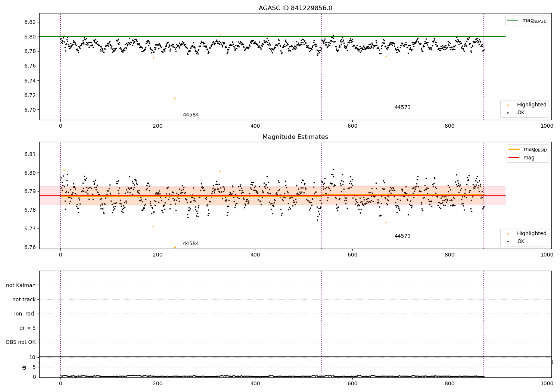The height and width of the screenshot is (392, 560).
Task: Click the lowest orange outlier point in the top plot
Action: [175, 98]
